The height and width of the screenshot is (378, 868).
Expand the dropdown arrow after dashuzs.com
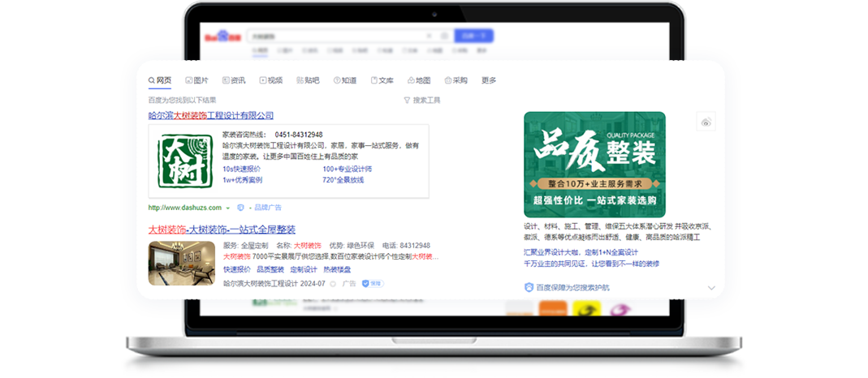(227, 208)
